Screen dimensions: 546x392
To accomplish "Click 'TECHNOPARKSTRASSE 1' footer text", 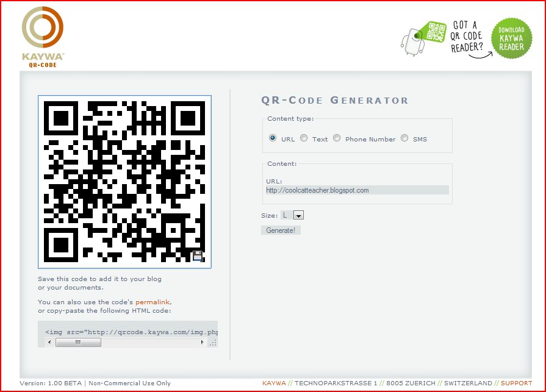I will point(336,383).
